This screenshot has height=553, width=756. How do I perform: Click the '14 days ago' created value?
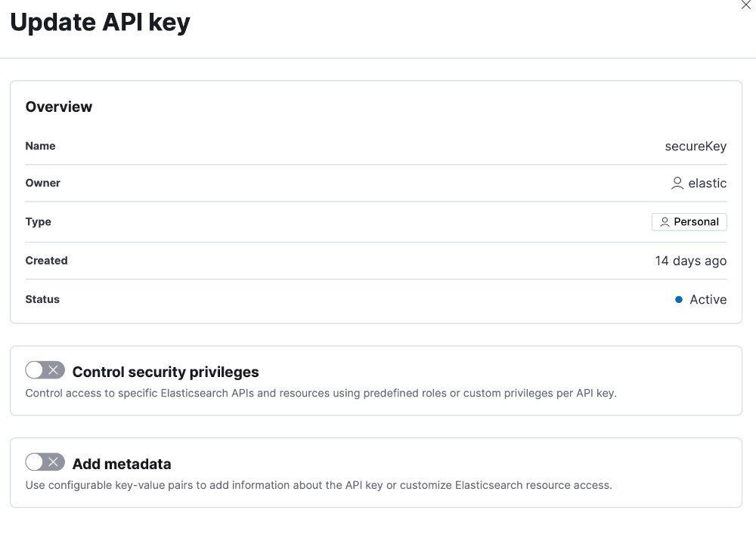(690, 261)
